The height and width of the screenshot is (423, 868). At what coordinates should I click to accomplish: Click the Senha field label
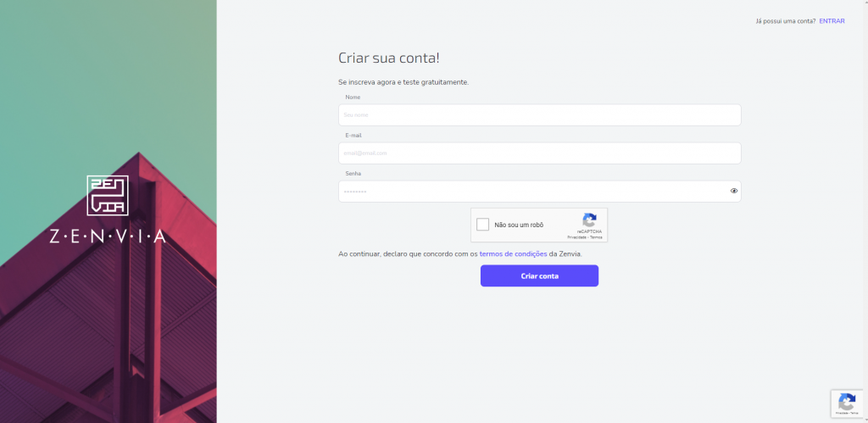[353, 173]
